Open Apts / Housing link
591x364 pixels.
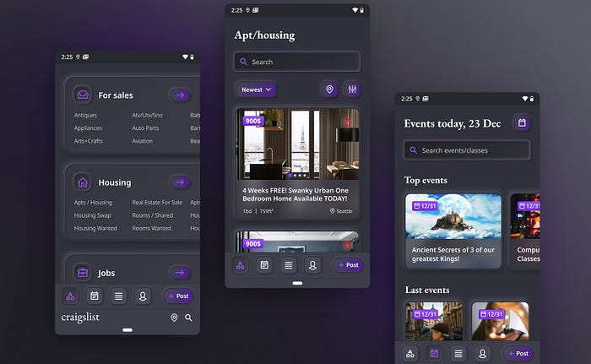(x=93, y=202)
